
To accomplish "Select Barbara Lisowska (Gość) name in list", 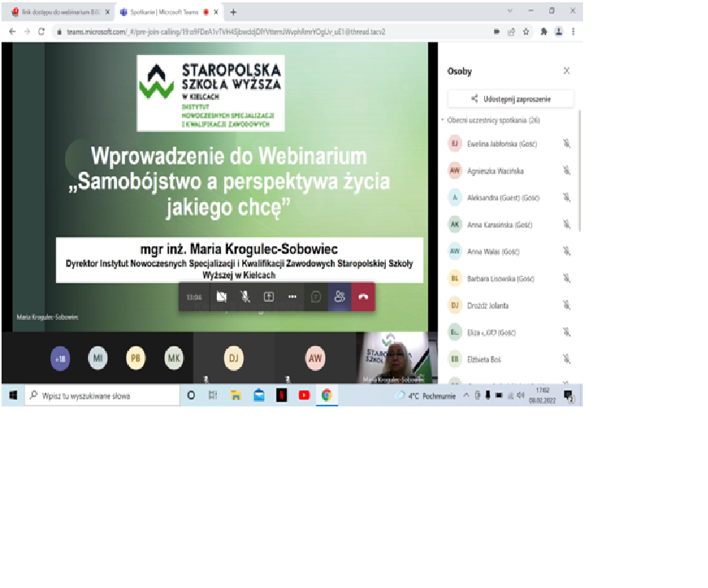I will [x=501, y=278].
